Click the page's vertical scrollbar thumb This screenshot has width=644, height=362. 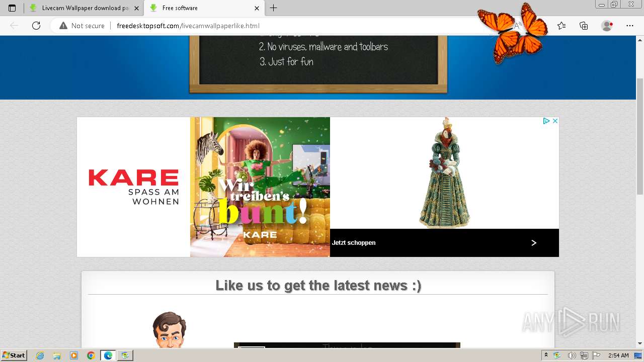(640, 136)
